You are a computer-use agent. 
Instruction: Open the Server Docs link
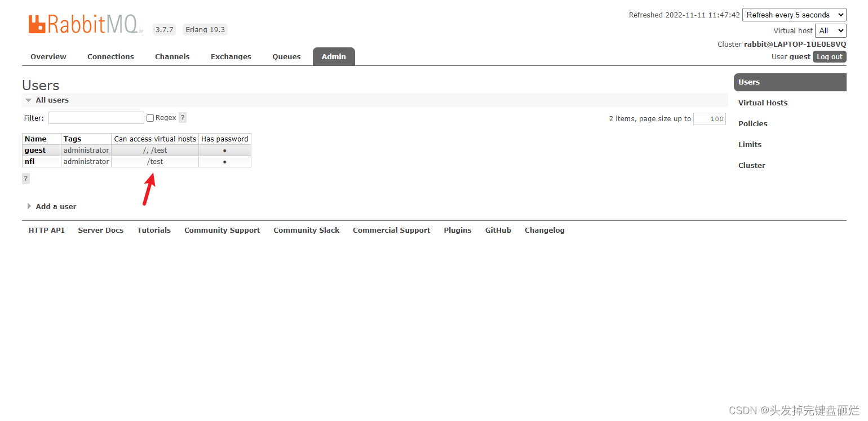[x=101, y=230]
